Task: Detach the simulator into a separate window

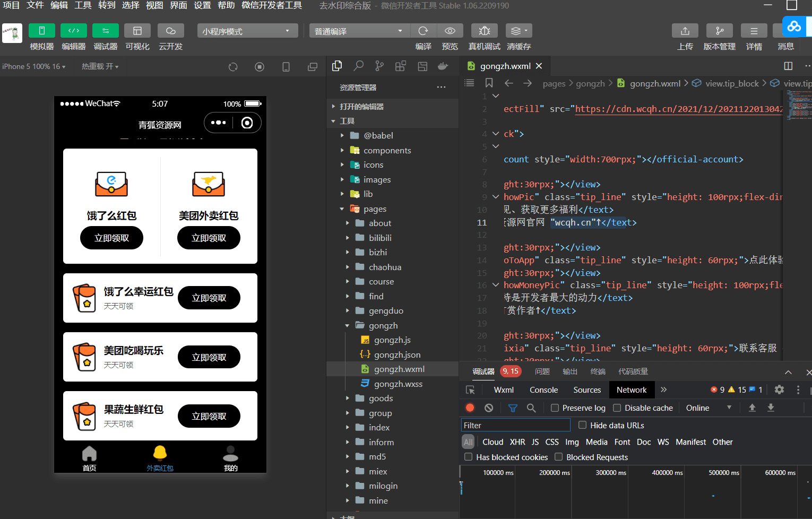Action: [313, 67]
